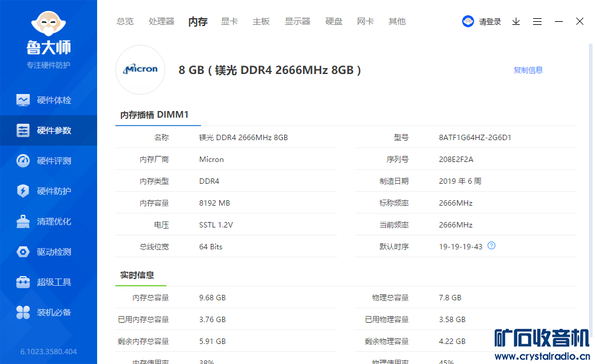Click the 复制信息 copy link
The image size is (595, 364).
[528, 70]
